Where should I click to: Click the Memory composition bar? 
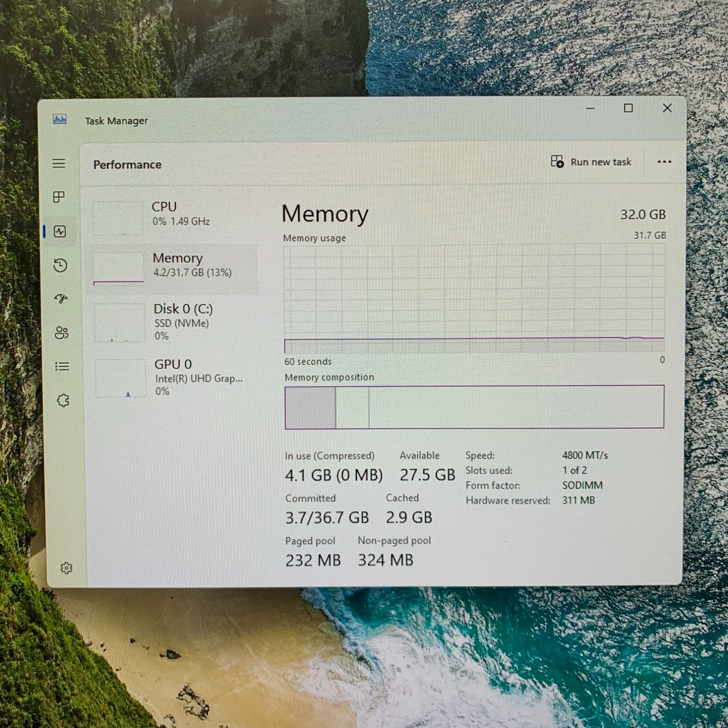[474, 407]
